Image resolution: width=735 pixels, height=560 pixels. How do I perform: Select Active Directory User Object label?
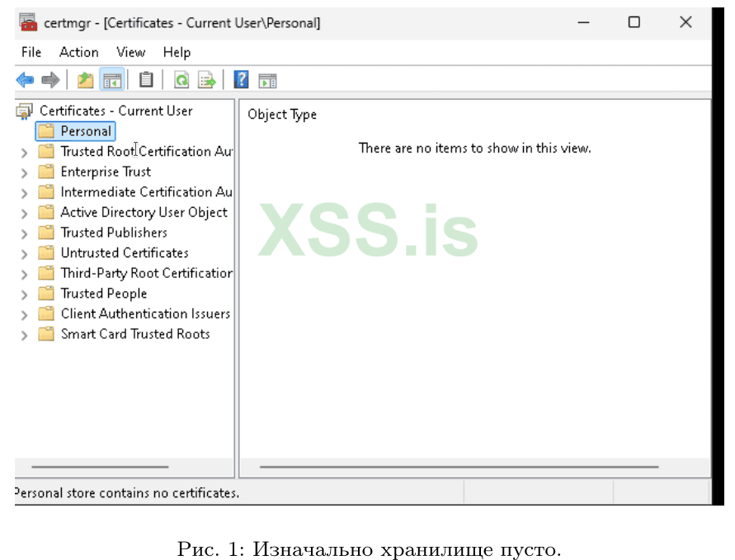coord(144,212)
